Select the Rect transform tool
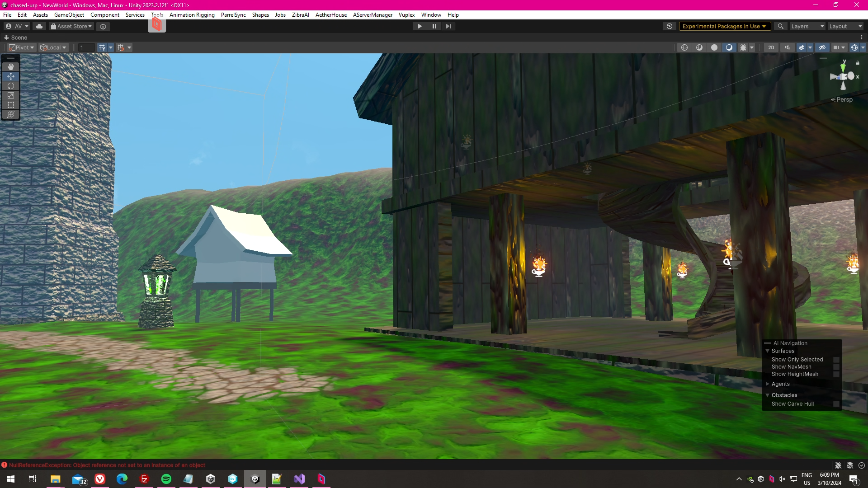Image resolution: width=868 pixels, height=488 pixels. 11,105
